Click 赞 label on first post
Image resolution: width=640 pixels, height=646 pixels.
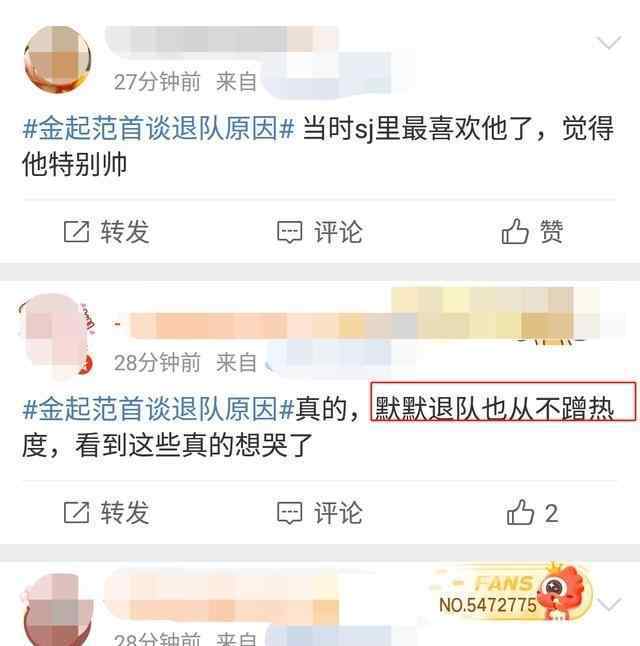pos(551,231)
